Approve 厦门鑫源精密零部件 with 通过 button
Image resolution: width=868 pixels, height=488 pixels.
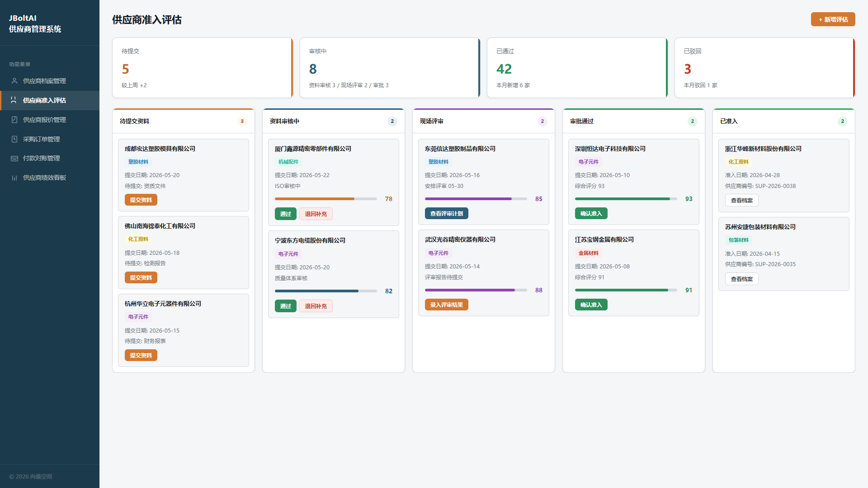(x=286, y=214)
